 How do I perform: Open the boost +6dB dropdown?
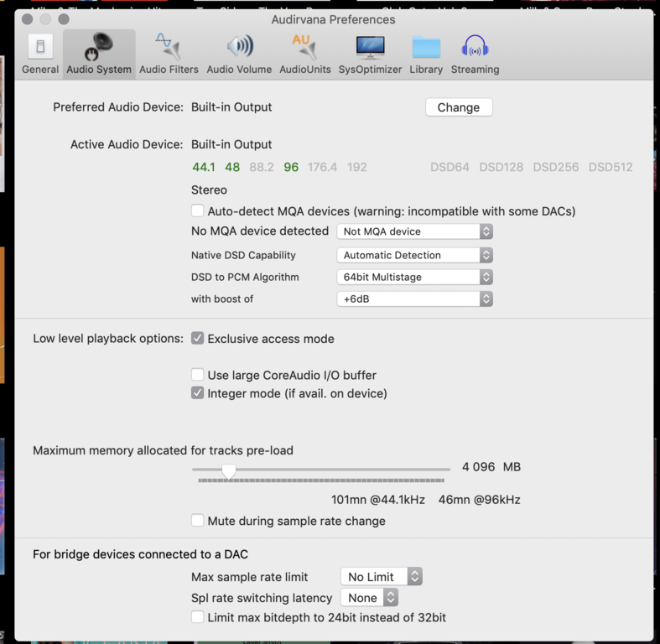click(x=414, y=299)
